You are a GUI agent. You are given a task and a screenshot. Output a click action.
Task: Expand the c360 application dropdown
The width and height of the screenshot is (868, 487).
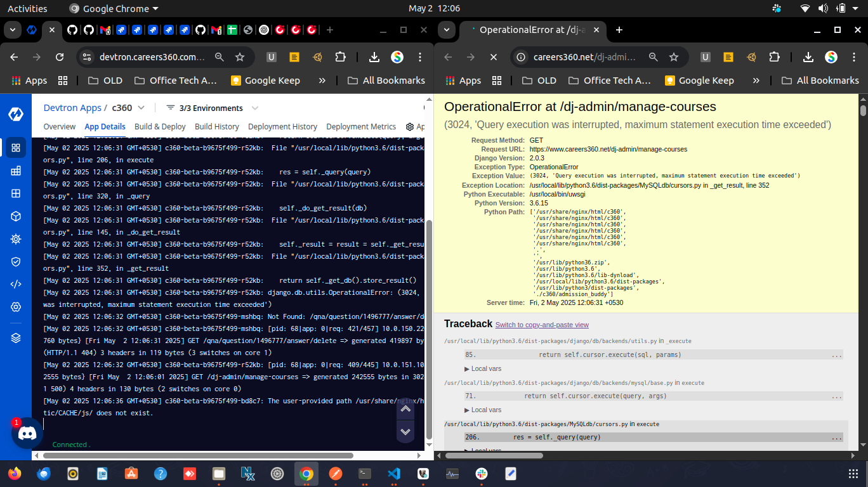(141, 108)
